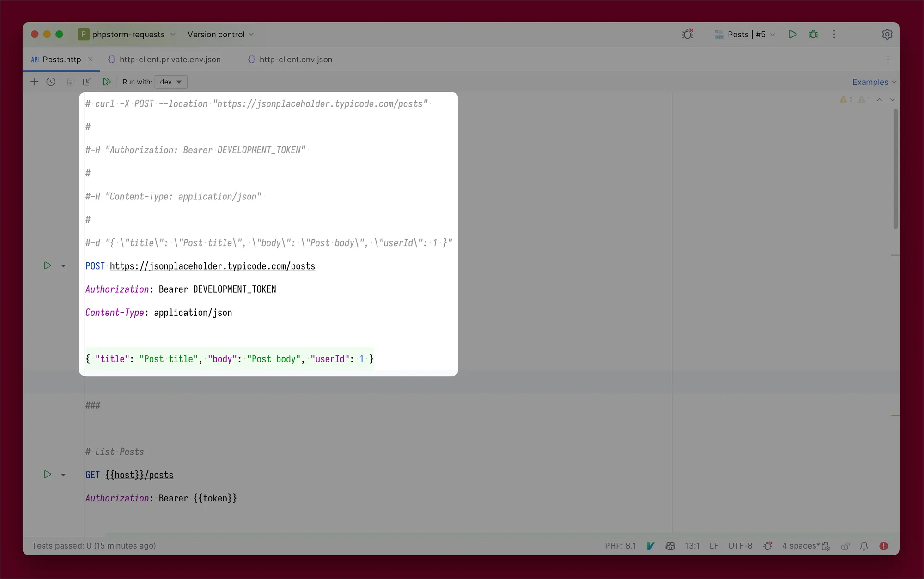
Task: Click the crossed-out bug listener icon in the title bar
Action: pos(688,34)
